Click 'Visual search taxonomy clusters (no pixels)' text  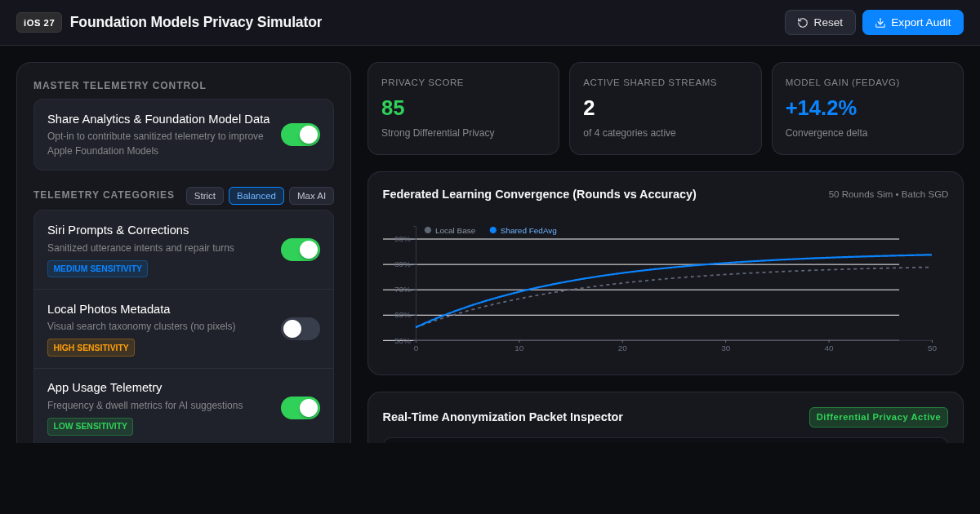[141, 326]
